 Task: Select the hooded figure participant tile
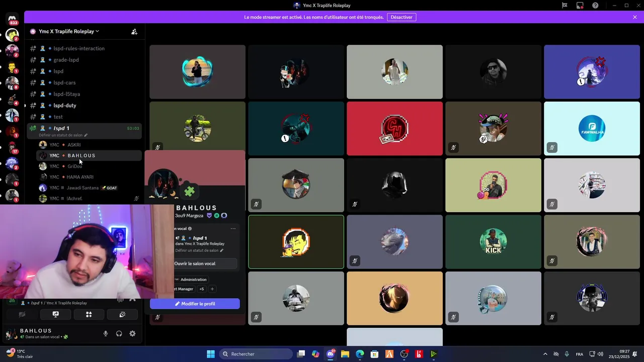point(394,185)
